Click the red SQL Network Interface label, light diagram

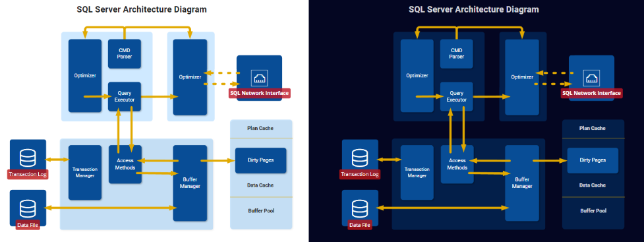[x=260, y=93]
